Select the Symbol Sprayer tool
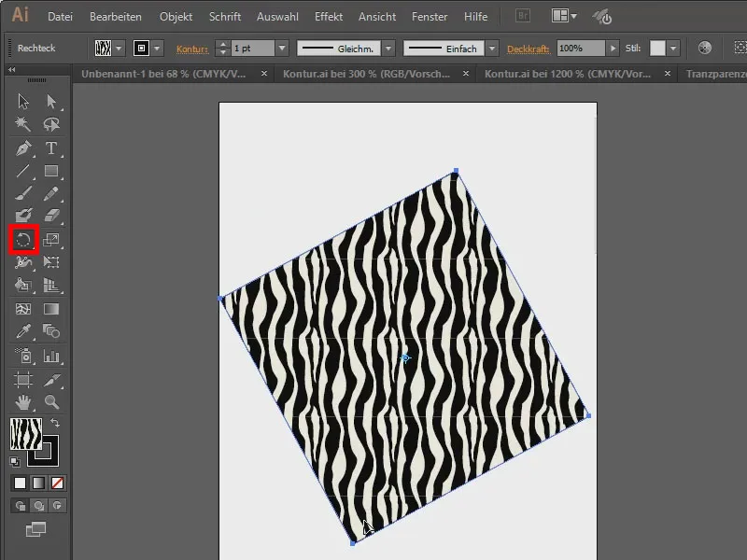 click(x=22, y=356)
